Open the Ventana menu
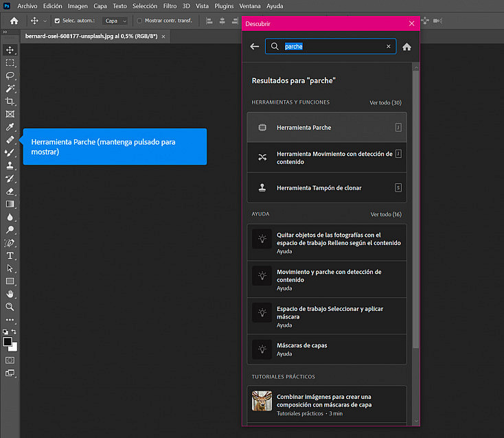 point(250,6)
